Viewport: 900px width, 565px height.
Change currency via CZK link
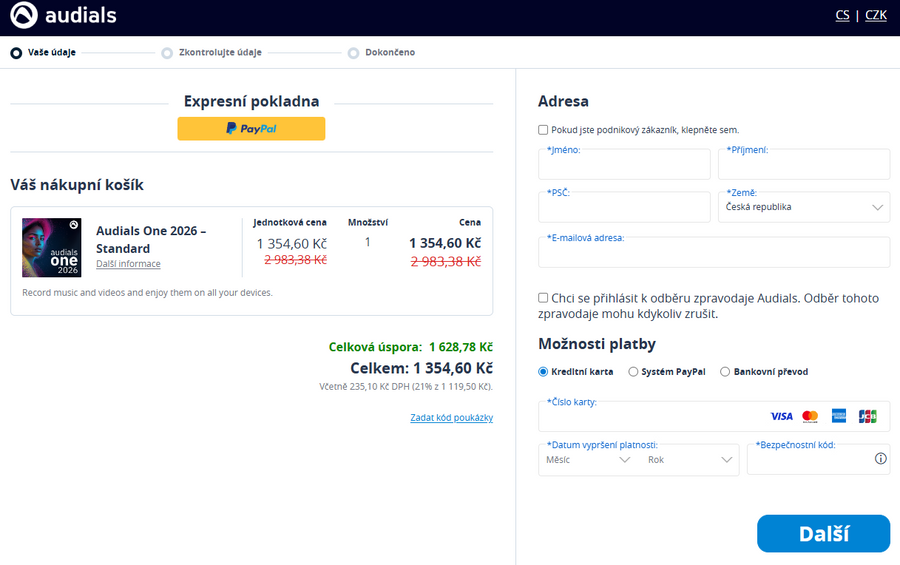click(875, 15)
